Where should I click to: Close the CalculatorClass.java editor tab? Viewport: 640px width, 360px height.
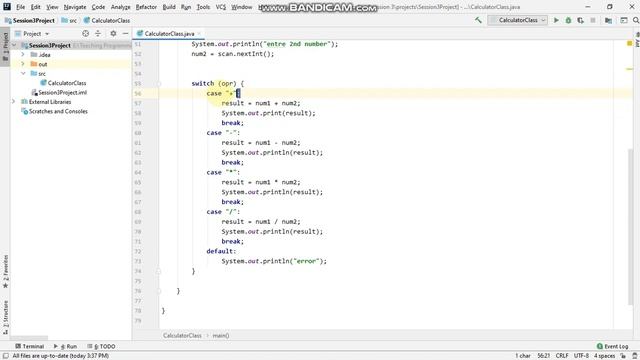pyautogui.click(x=200, y=33)
